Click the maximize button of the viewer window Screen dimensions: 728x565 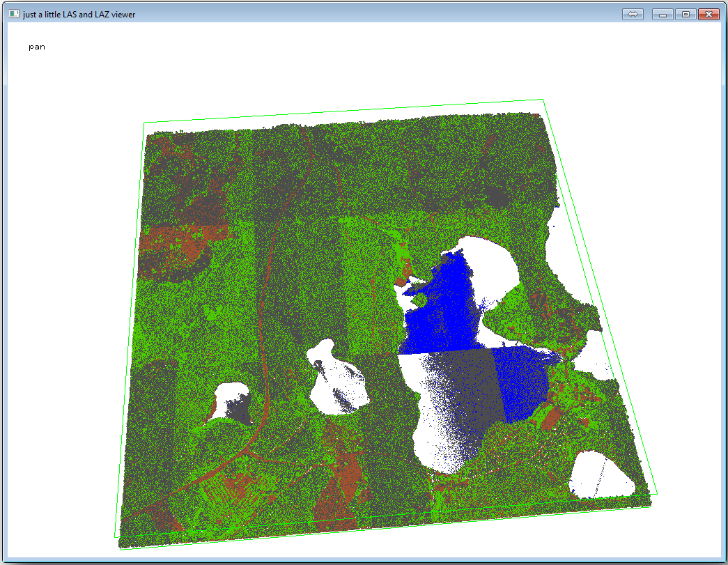(x=684, y=13)
